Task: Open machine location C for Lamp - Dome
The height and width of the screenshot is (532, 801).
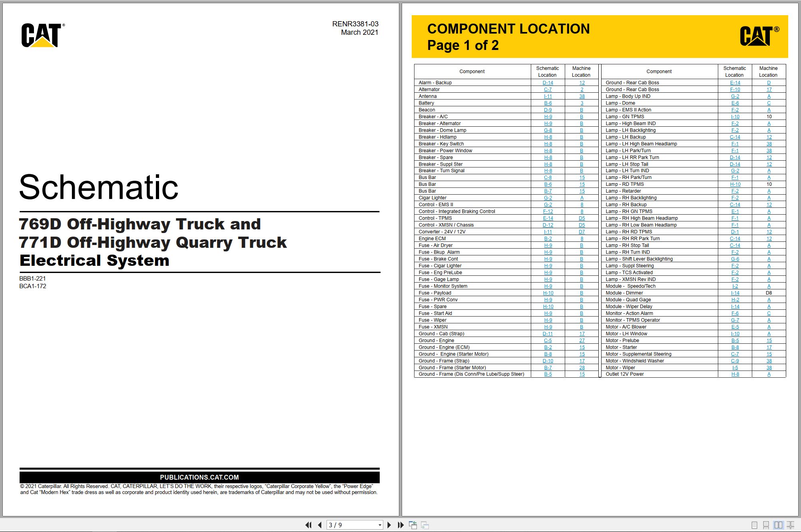Action: coord(769,103)
